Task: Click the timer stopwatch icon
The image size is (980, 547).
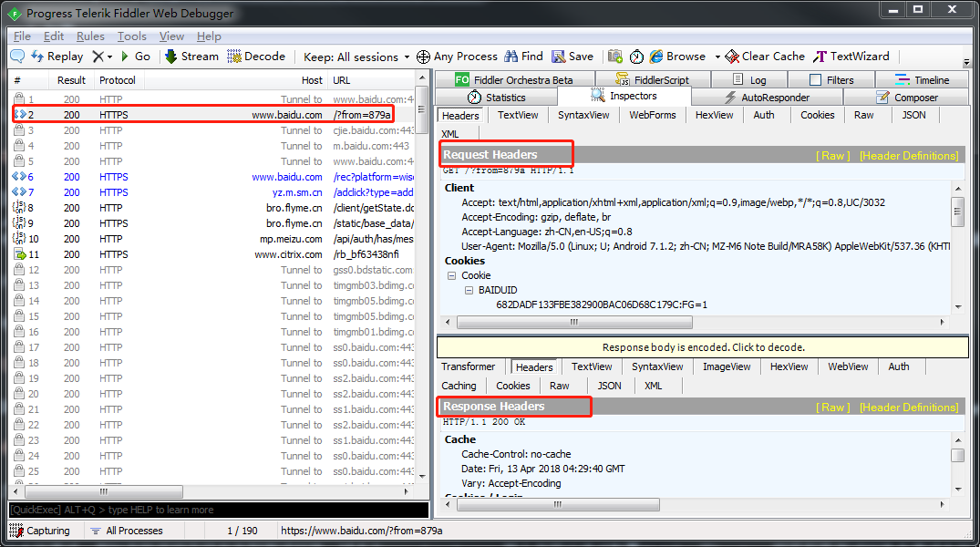Action: [x=636, y=57]
